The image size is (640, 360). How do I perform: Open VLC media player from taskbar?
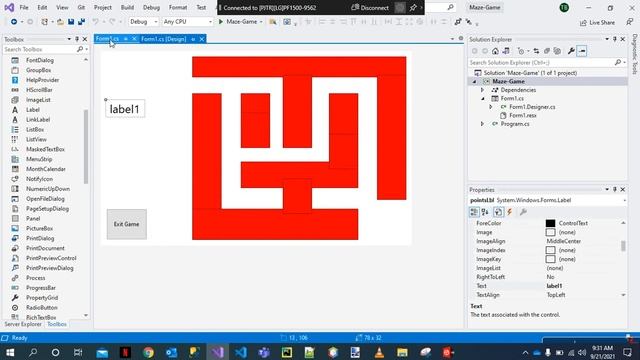click(379, 352)
